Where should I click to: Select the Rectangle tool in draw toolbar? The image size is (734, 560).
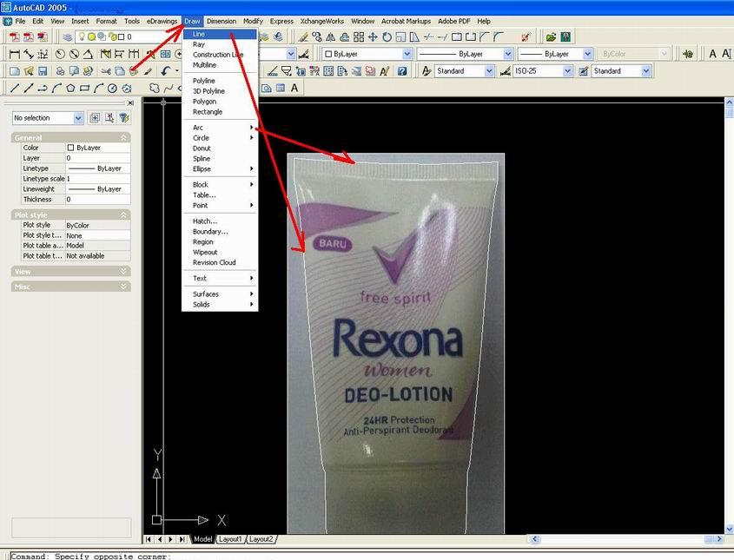click(84, 88)
